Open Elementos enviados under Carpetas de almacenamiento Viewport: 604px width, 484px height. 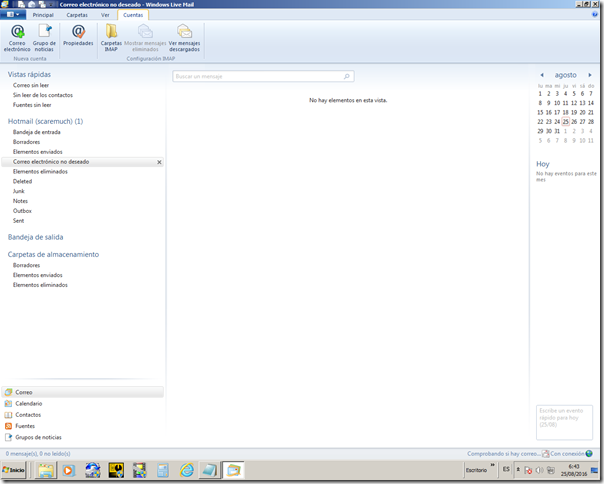[x=37, y=275]
